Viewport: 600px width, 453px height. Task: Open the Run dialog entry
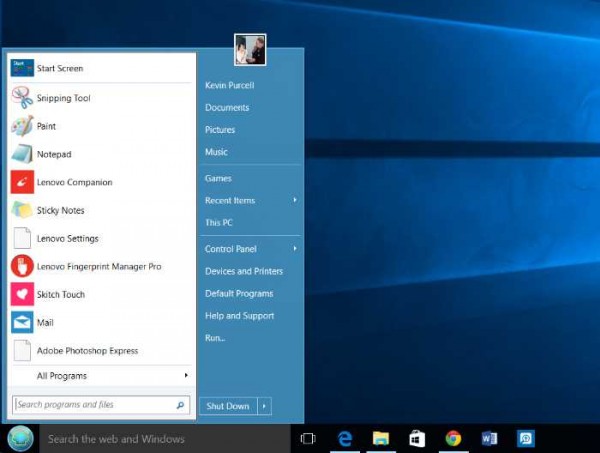[215, 338]
